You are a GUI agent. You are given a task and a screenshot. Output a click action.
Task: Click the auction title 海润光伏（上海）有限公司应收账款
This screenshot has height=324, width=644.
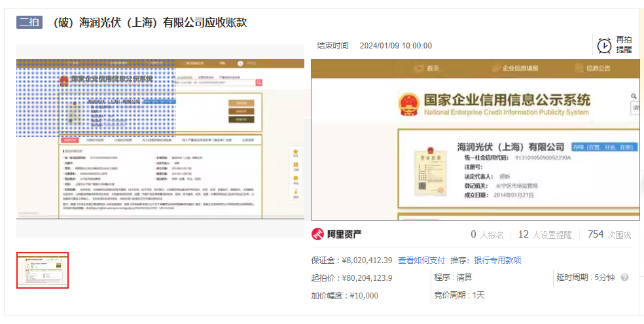pyautogui.click(x=149, y=22)
